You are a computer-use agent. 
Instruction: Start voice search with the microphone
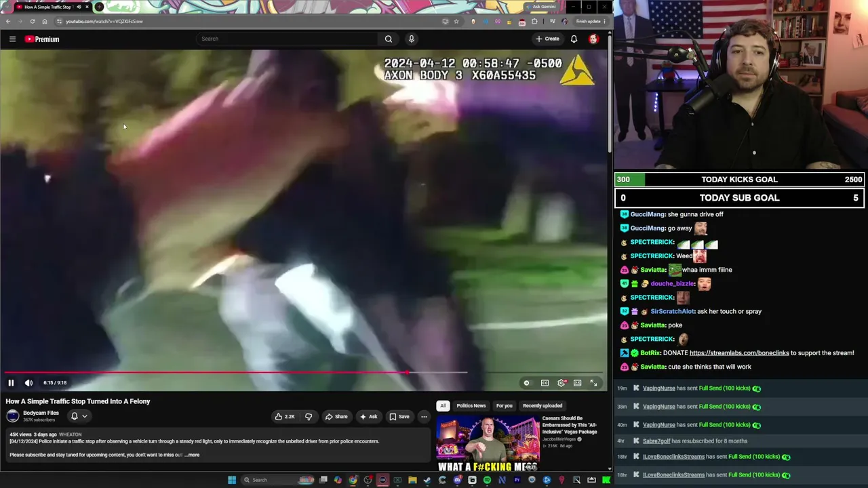[x=411, y=39]
